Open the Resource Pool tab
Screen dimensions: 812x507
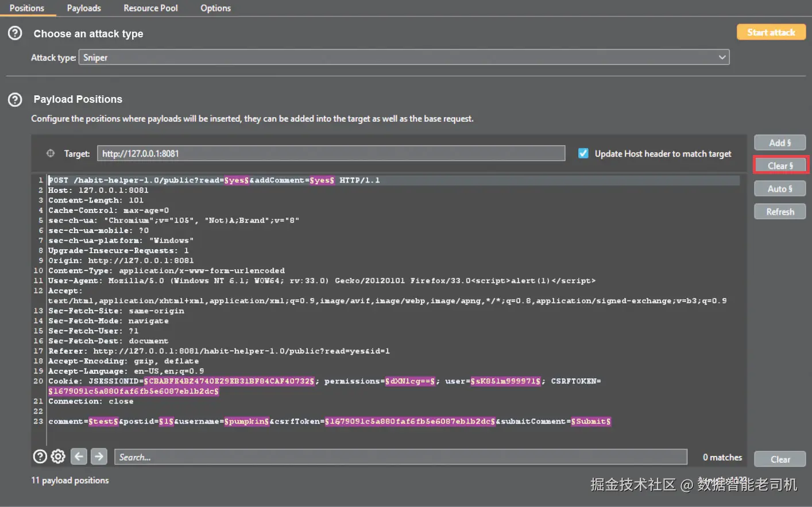pos(150,8)
